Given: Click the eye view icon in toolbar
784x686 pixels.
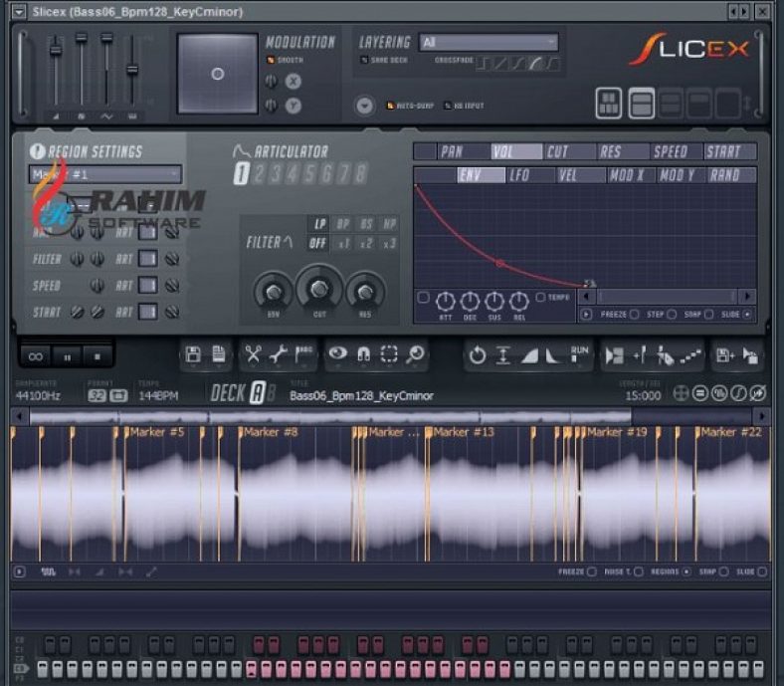Looking at the screenshot, I should click(x=338, y=355).
